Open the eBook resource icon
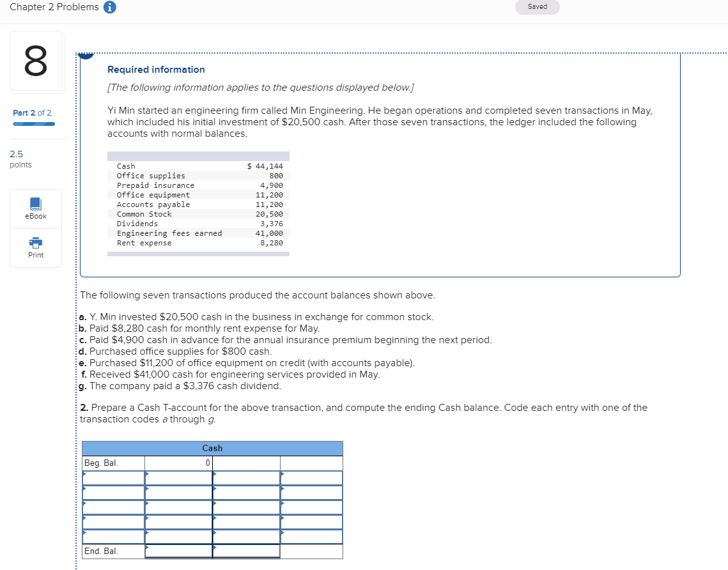The image size is (728, 570). point(35,208)
